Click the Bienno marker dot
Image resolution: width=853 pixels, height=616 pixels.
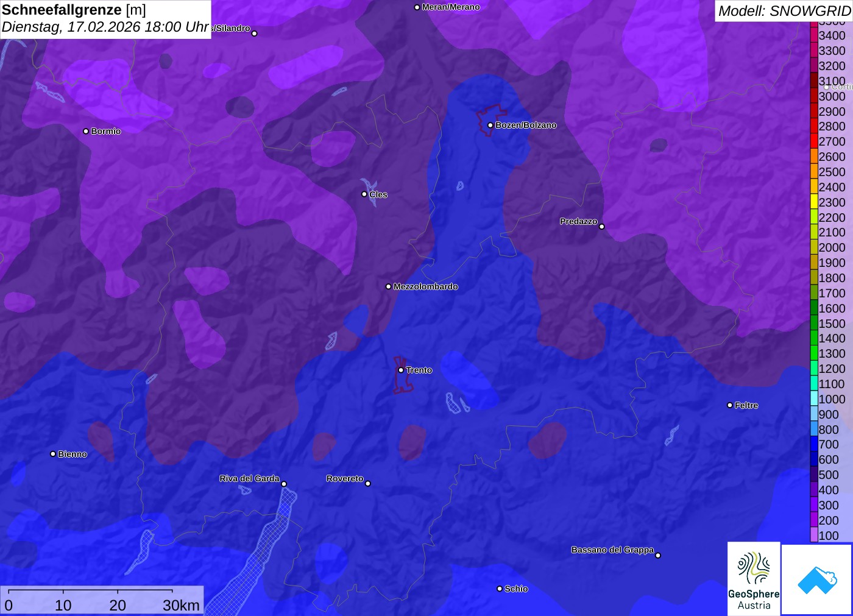(53, 454)
